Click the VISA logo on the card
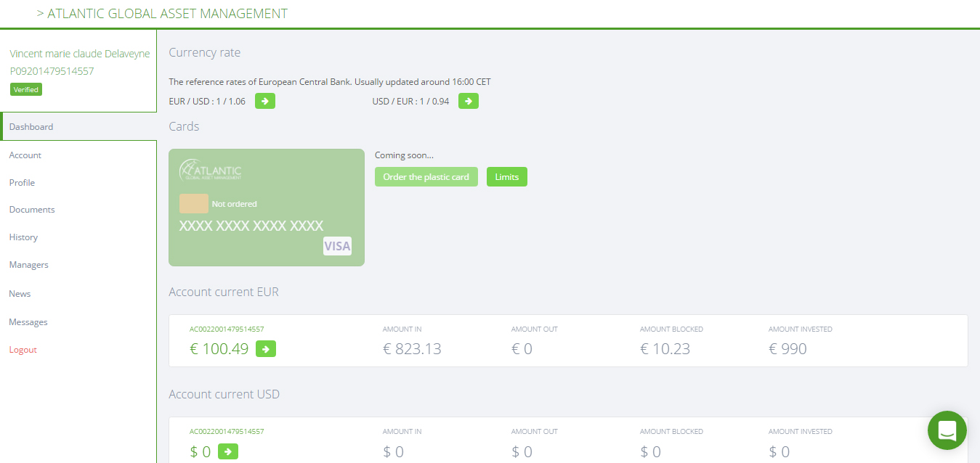Viewport: 980px width, 463px height. (x=337, y=246)
